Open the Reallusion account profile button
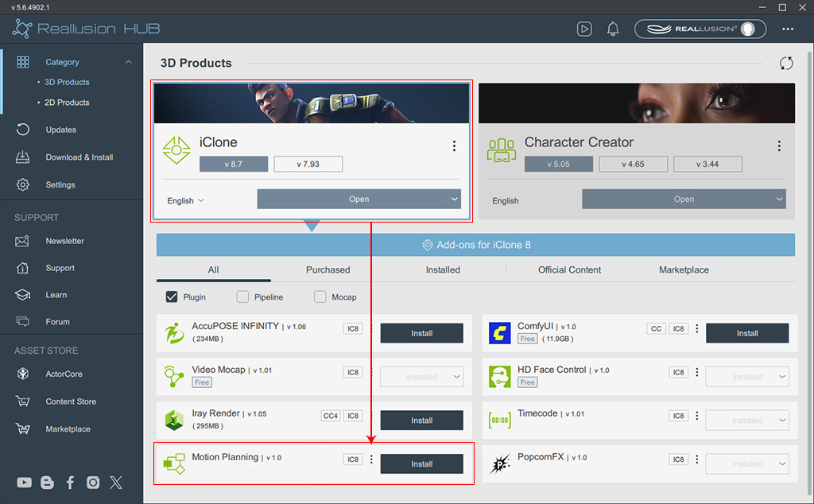 click(x=700, y=29)
